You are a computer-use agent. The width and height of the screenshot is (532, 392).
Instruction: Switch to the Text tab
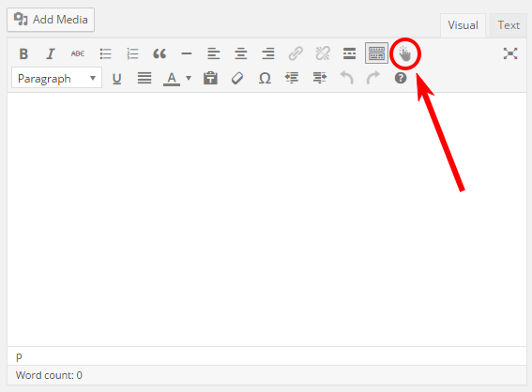[509, 25]
